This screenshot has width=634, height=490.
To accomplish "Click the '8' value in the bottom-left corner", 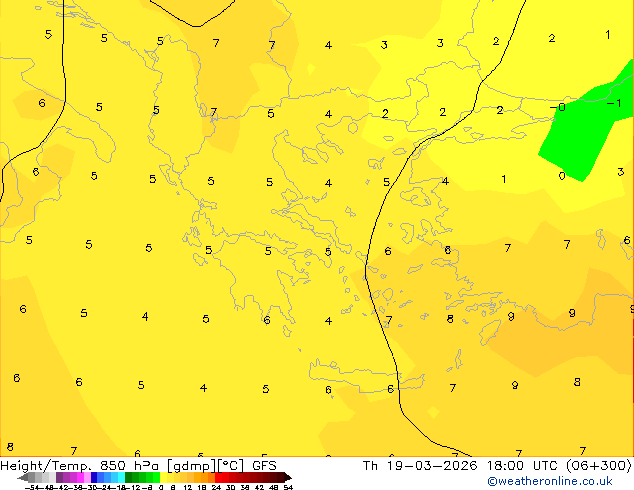I will pyautogui.click(x=10, y=447).
